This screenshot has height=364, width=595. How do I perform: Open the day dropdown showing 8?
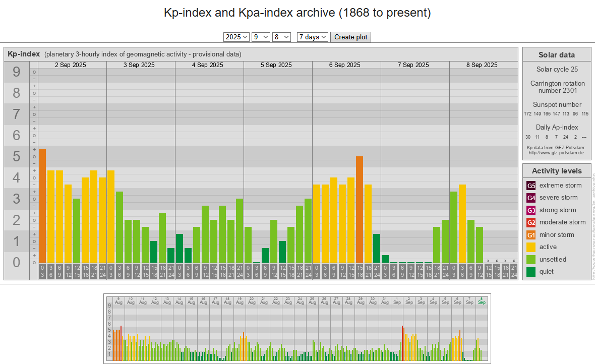(281, 37)
